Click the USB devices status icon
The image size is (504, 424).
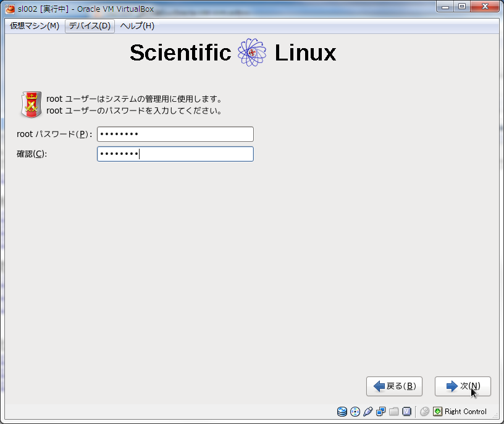[368, 412]
